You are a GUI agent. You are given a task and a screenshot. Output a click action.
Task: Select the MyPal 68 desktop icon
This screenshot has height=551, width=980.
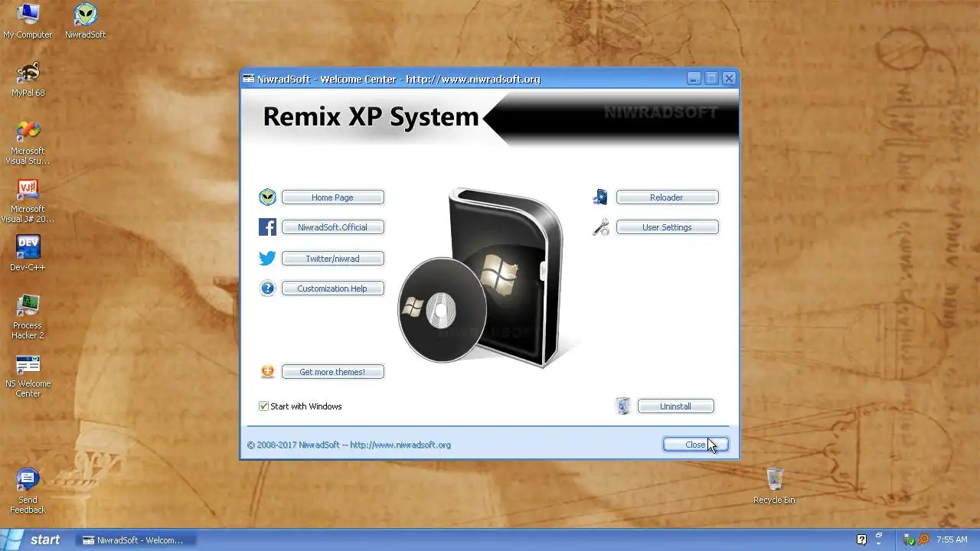(28, 79)
